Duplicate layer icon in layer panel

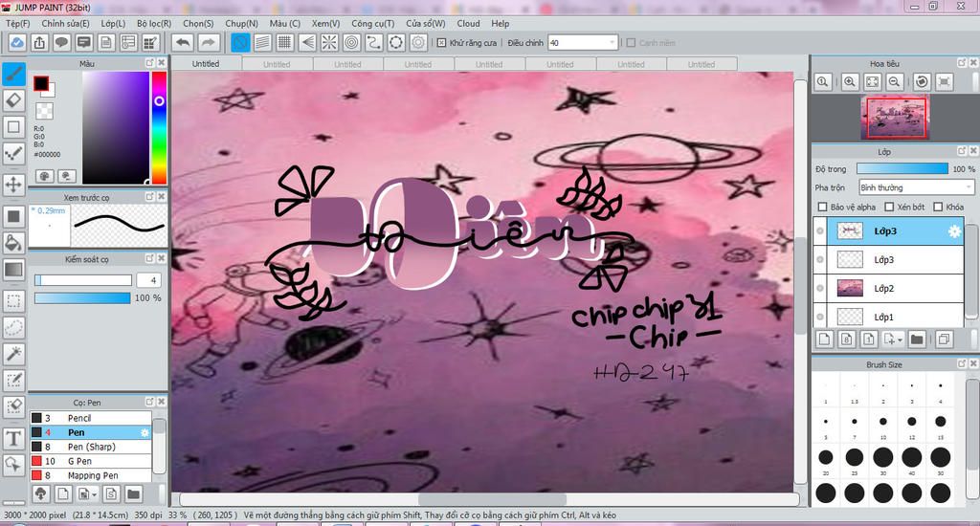pyautogui.click(x=944, y=340)
